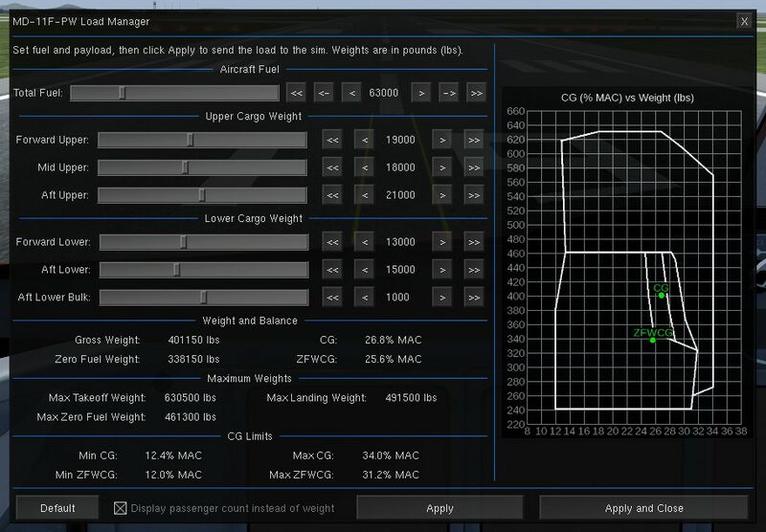
Task: Increase Forward Lower cargo with '>>'
Action: [474, 242]
